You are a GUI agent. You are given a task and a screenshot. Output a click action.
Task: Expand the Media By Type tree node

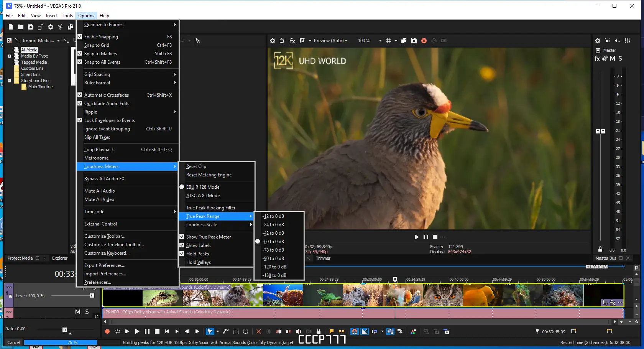click(10, 56)
